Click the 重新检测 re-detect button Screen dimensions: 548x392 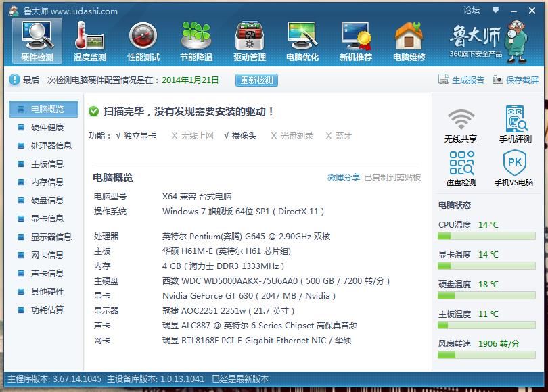point(256,80)
